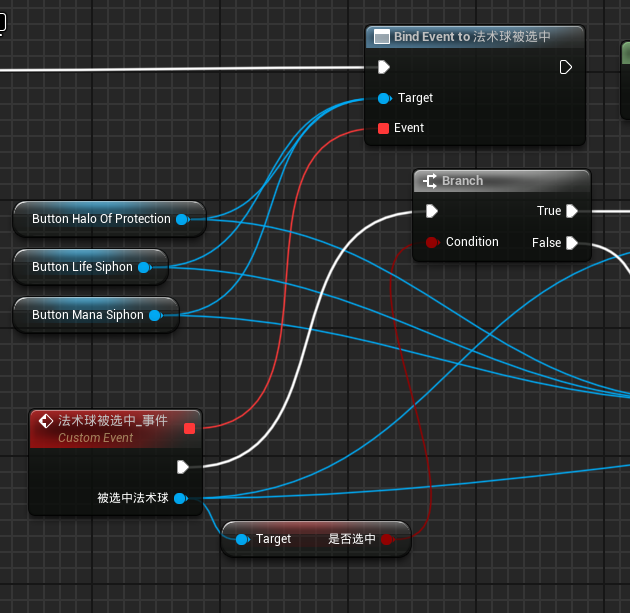
Task: Click the Branch Condition boolean pin
Action: coord(432,242)
